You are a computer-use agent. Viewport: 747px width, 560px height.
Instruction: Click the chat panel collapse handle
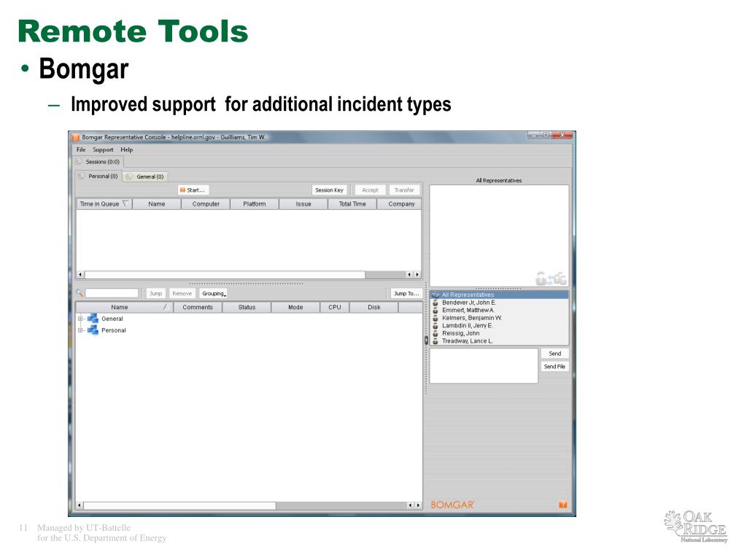click(426, 340)
